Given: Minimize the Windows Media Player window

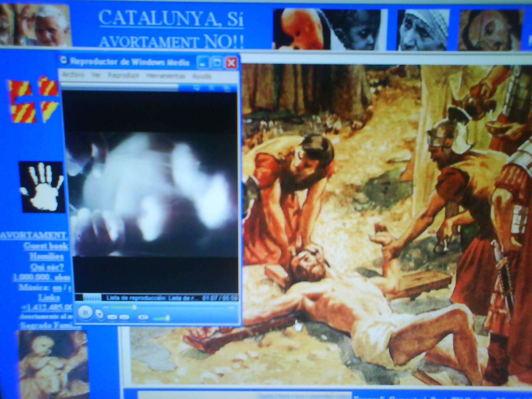Looking at the screenshot, I should pyautogui.click(x=203, y=62).
